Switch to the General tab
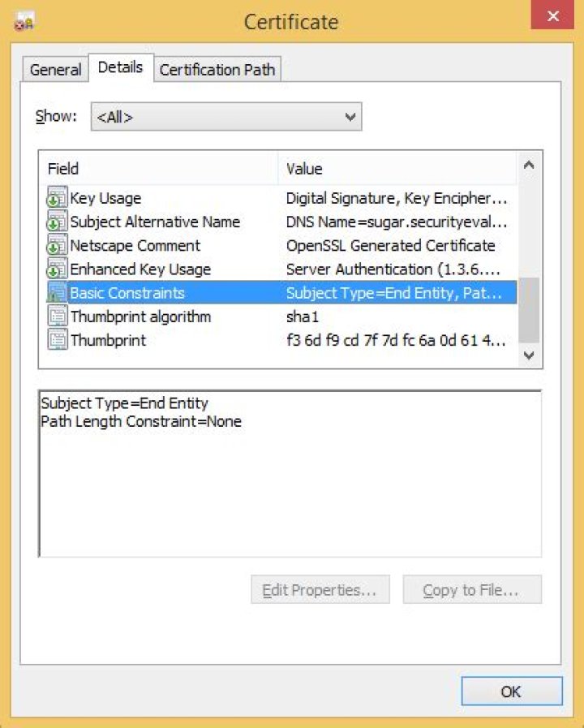 point(55,70)
